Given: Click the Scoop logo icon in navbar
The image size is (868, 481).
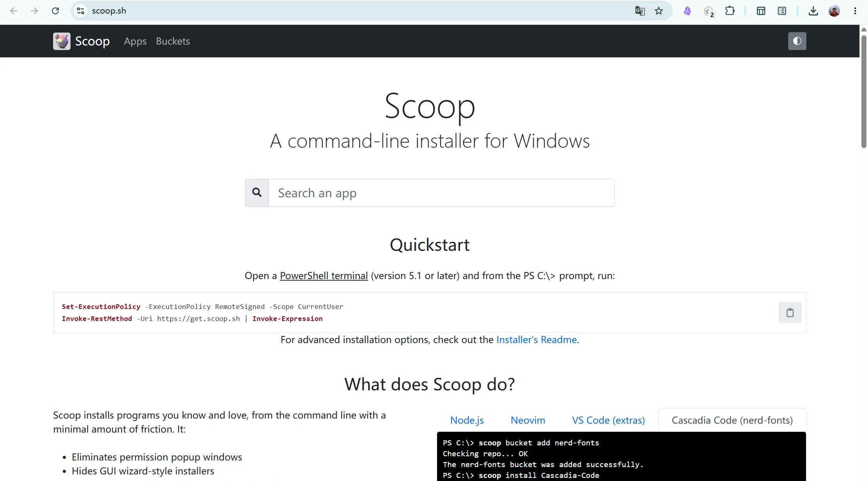Looking at the screenshot, I should [62, 41].
